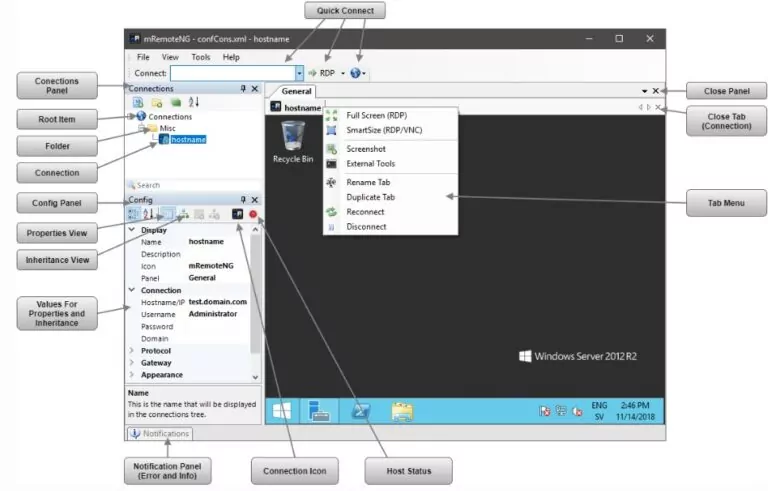Open the RDP protocol dropdown arrow
The width and height of the screenshot is (768, 491).
(x=342, y=73)
